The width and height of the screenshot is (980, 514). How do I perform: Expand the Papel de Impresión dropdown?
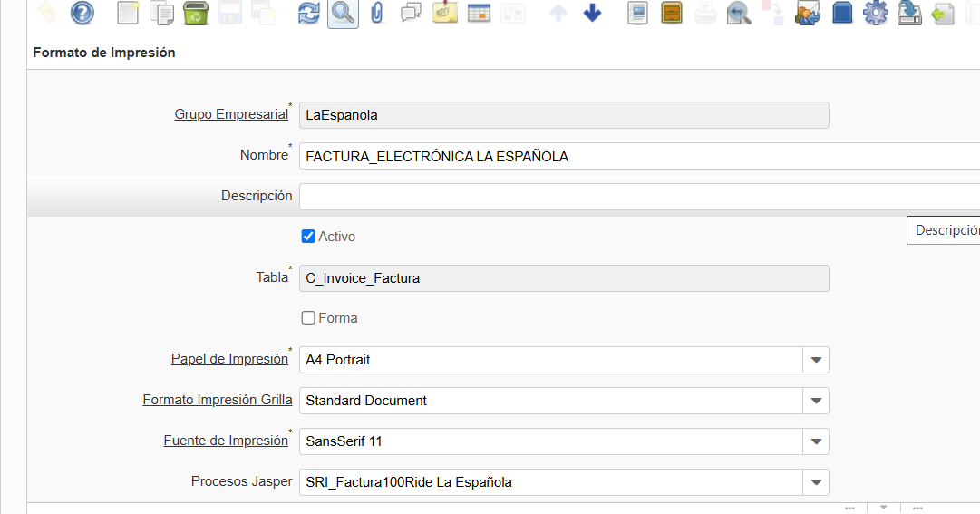[x=816, y=360]
